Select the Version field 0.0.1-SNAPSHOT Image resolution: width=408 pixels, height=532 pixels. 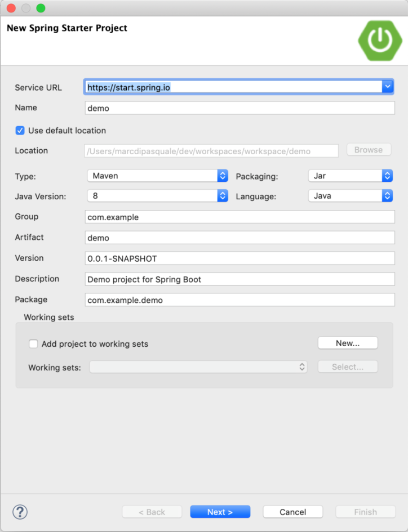tap(240, 258)
